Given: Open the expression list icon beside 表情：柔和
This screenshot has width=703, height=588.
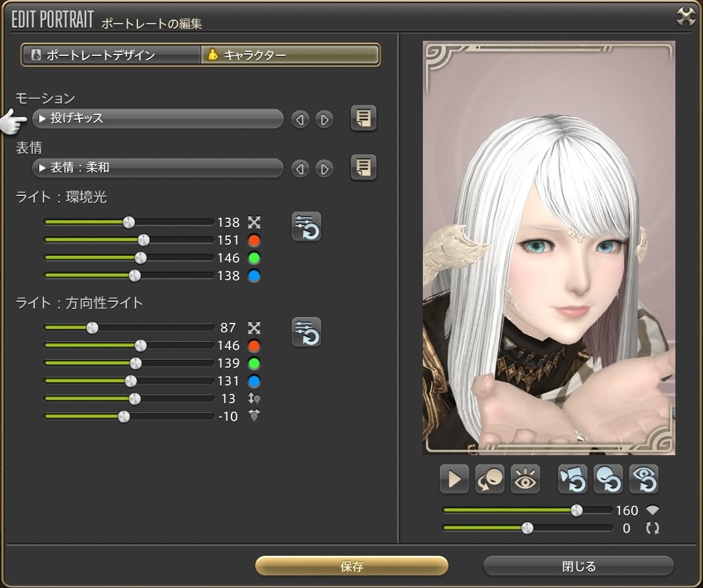Looking at the screenshot, I should [x=363, y=168].
